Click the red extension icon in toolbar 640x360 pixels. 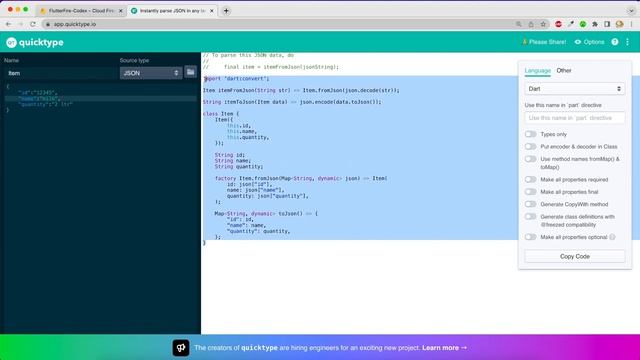coord(558,24)
